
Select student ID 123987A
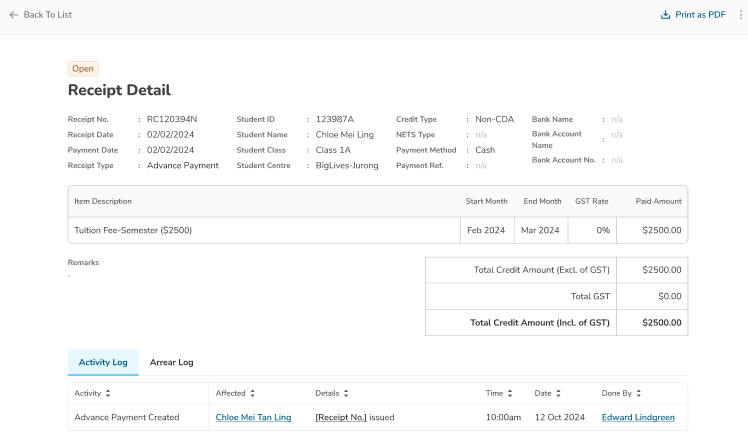334,119
